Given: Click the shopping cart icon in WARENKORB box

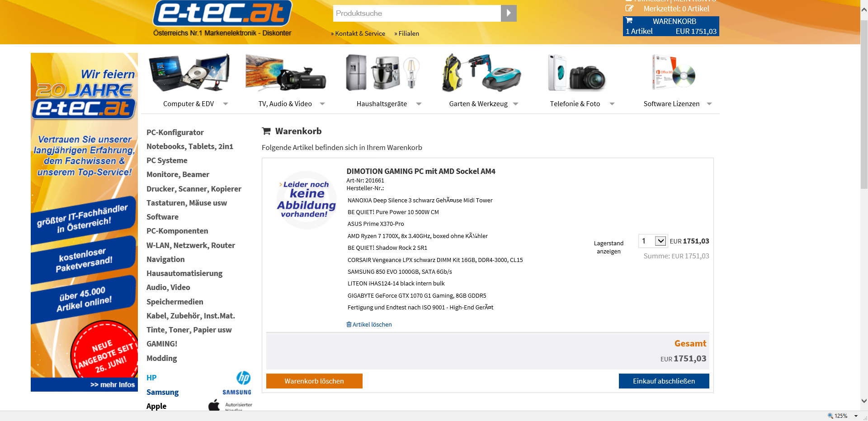Looking at the screenshot, I should click(x=629, y=20).
